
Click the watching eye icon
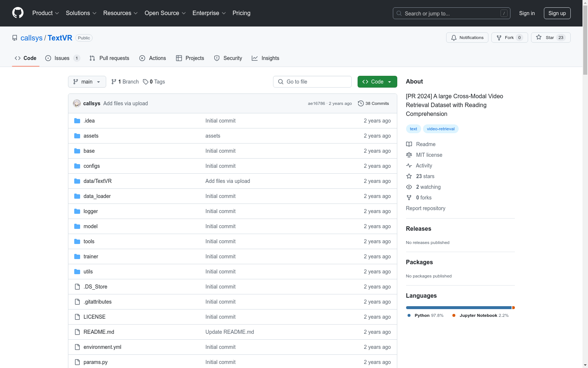coord(409,187)
